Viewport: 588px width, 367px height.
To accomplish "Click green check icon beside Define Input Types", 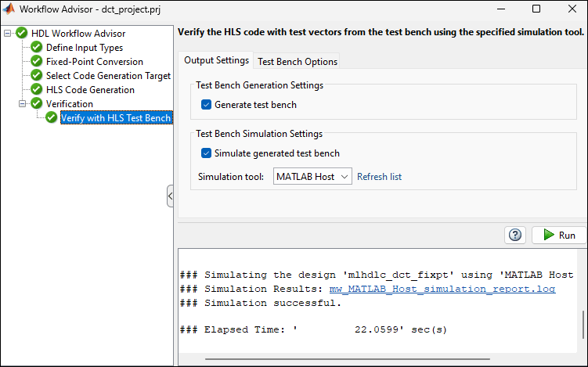I will pos(37,48).
